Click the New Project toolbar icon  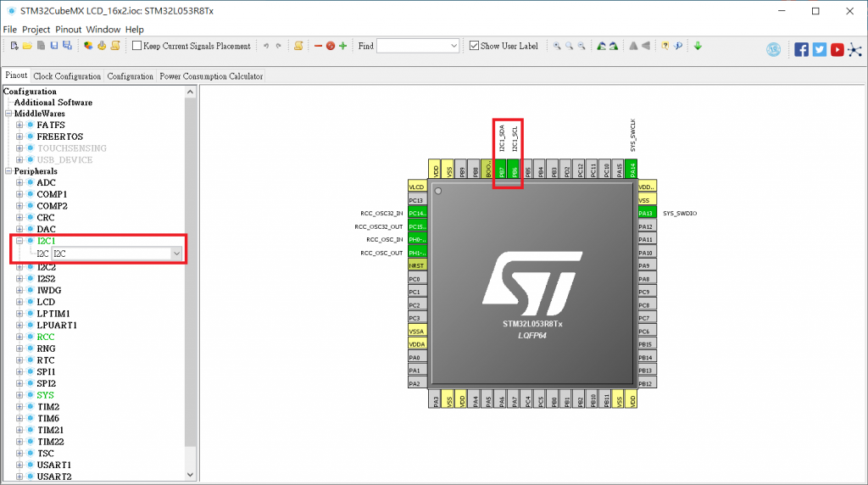[x=14, y=46]
